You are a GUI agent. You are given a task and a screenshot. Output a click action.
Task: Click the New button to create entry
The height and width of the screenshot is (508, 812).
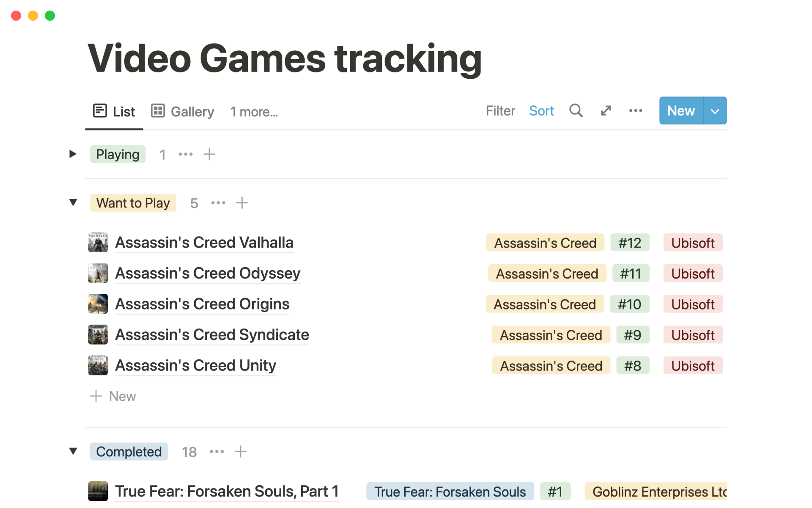pyautogui.click(x=680, y=110)
